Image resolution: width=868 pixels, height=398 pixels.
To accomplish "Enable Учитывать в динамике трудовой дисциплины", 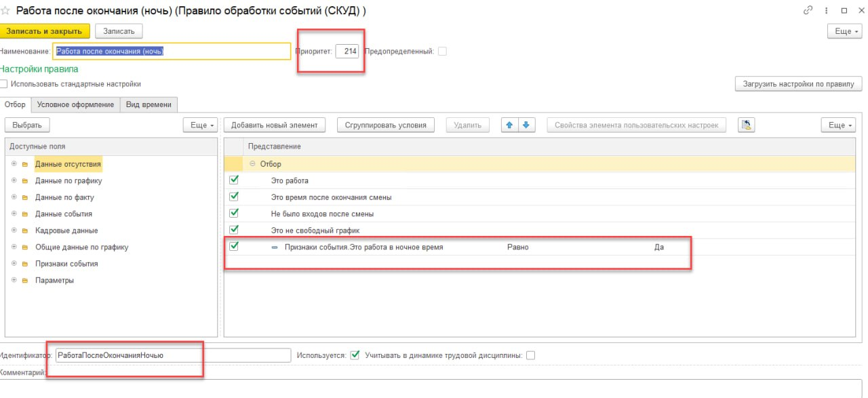I will click(530, 355).
